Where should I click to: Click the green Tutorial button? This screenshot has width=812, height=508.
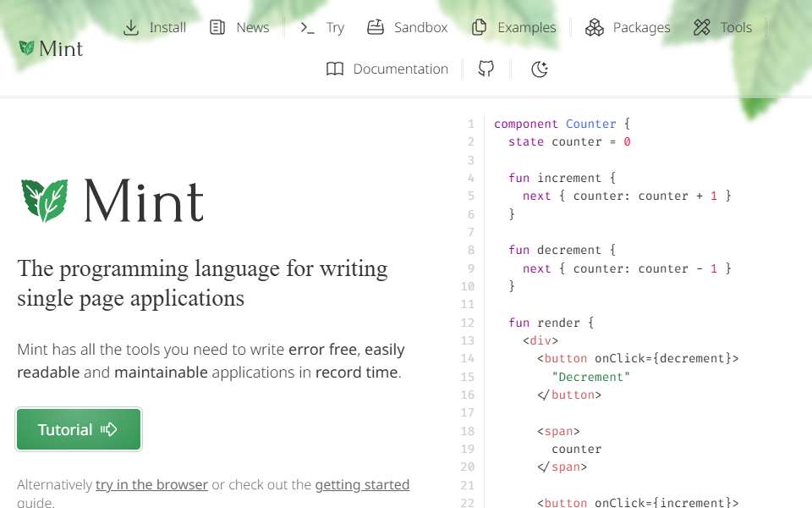click(x=79, y=429)
